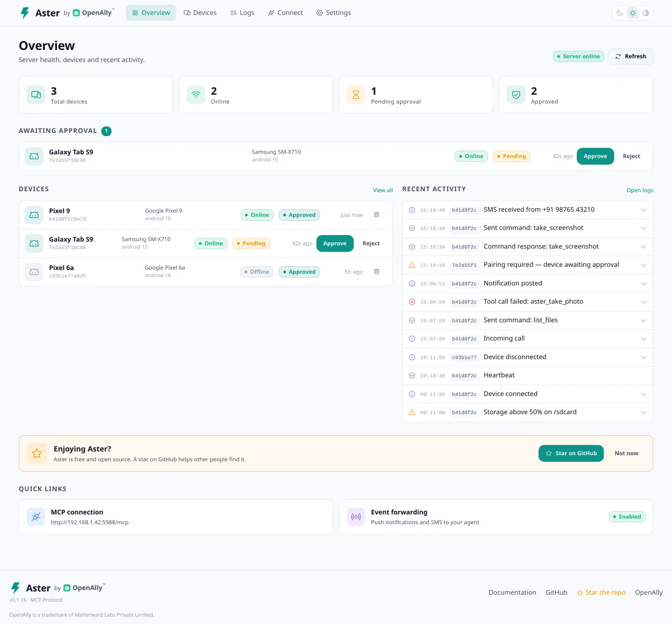Approve Galaxy Tab S9 in Awaiting Approval
The height and width of the screenshot is (625, 672).
[595, 156]
